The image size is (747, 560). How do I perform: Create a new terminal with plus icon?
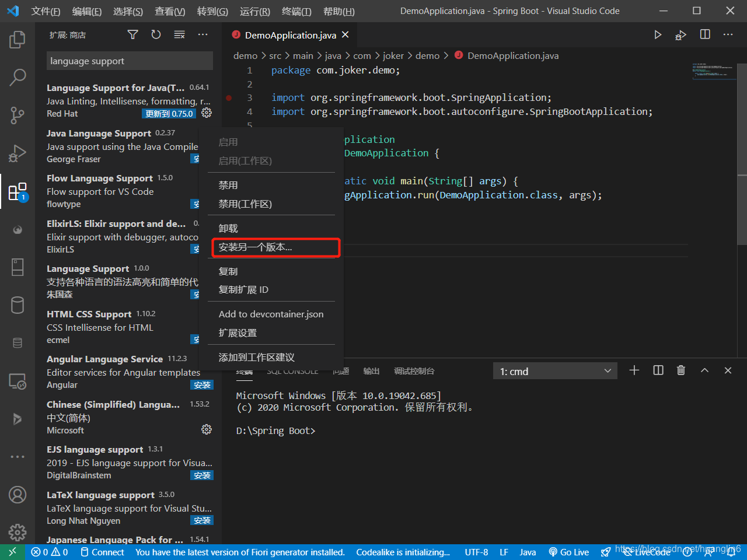coord(634,370)
